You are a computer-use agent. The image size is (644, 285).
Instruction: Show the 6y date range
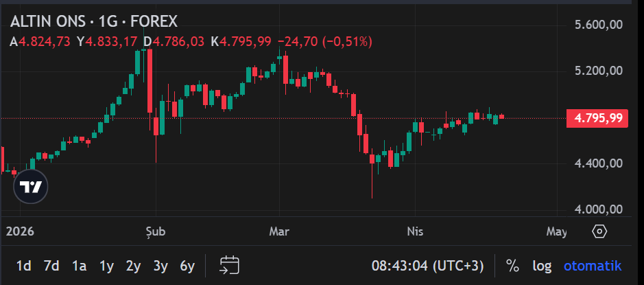click(x=187, y=265)
